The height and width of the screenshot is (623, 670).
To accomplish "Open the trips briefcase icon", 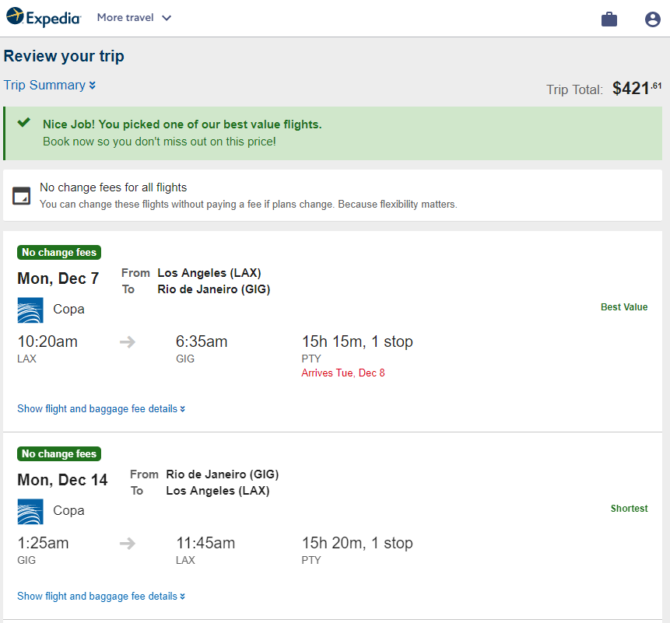I will pos(609,19).
